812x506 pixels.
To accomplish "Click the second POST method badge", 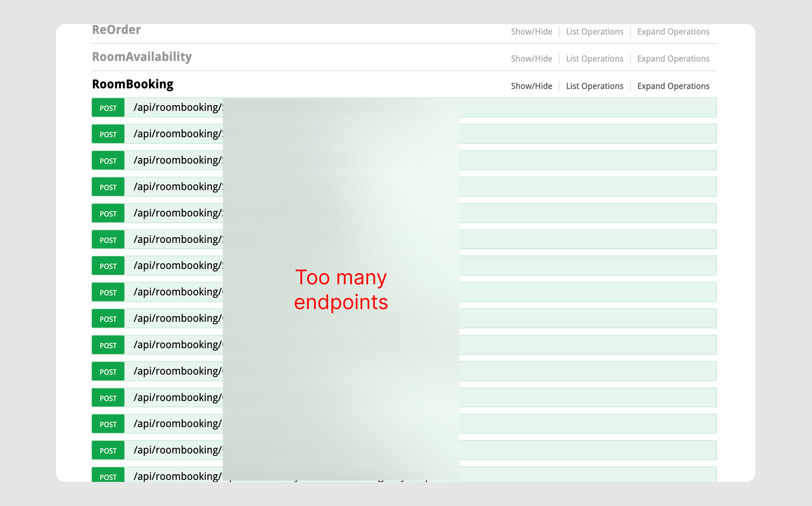I will coord(108,134).
